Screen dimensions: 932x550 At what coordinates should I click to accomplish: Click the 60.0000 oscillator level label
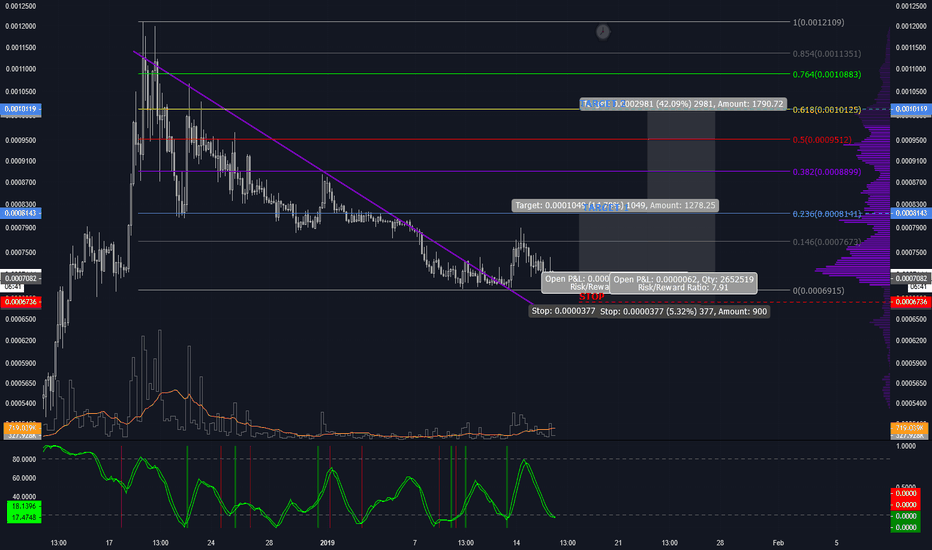point(24,478)
